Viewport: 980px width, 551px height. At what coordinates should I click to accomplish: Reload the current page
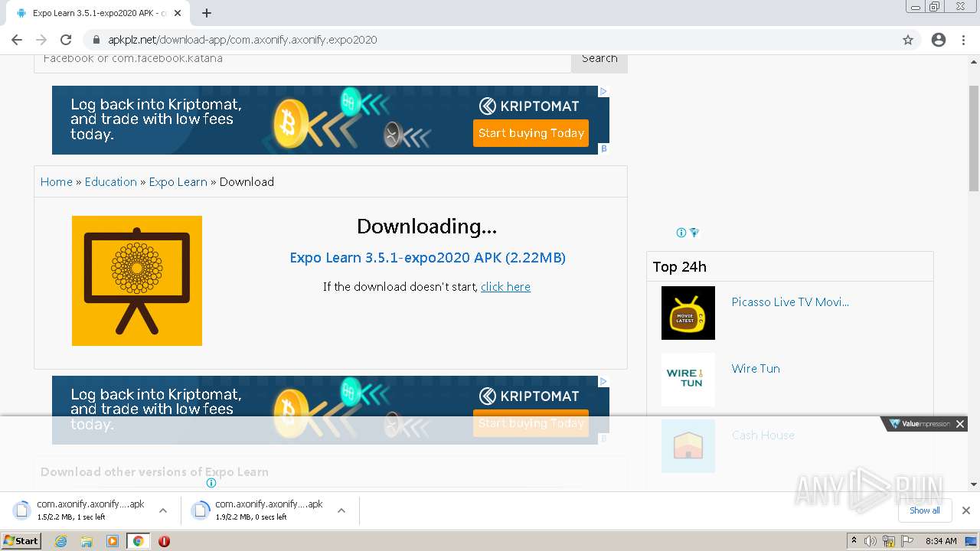pyautogui.click(x=66, y=40)
